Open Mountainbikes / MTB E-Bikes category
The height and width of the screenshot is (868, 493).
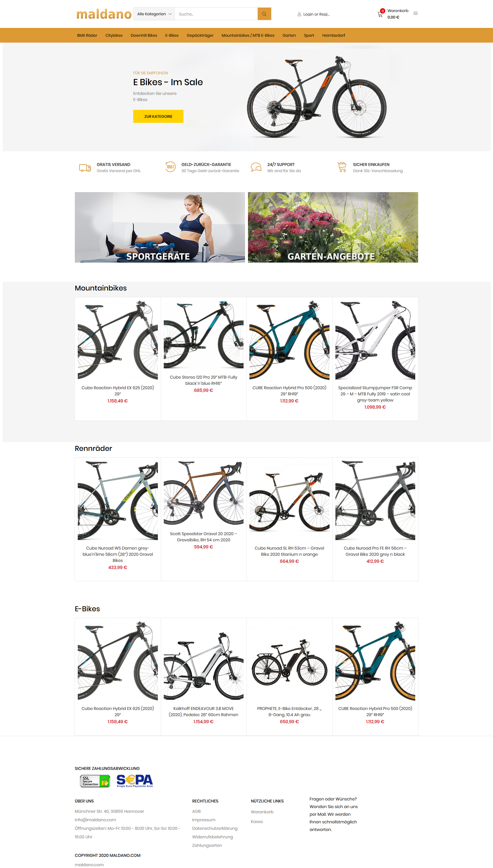248,35
